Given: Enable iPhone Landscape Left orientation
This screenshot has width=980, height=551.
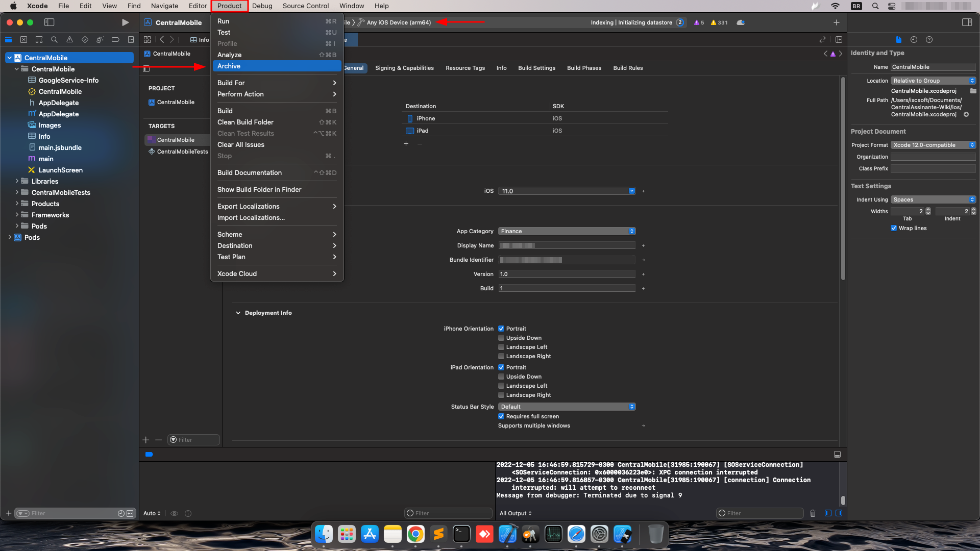Looking at the screenshot, I should 501,347.
